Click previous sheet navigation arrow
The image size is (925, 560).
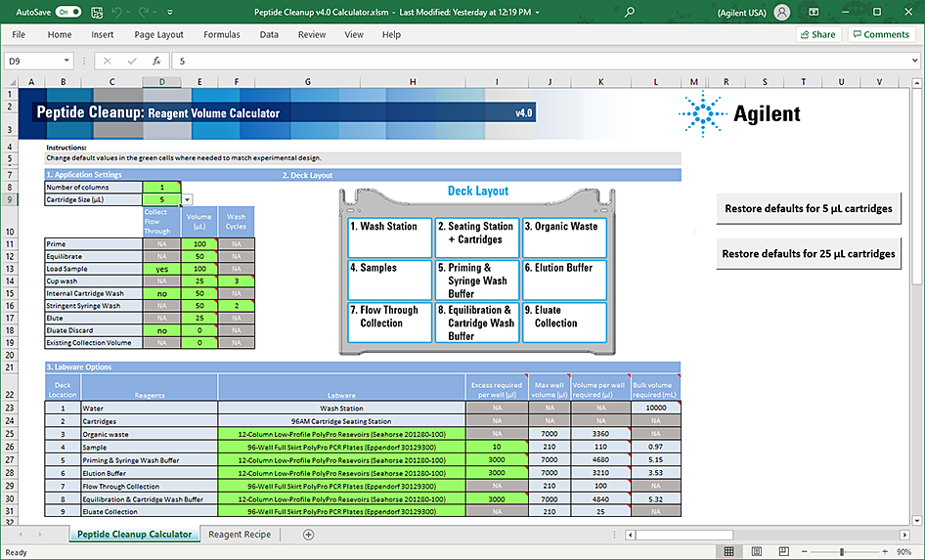21,535
